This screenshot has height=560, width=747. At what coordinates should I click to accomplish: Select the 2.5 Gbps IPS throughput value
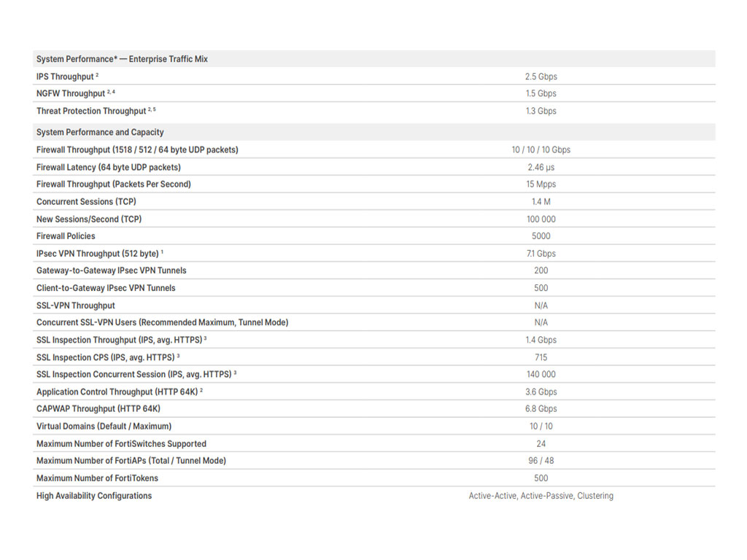point(541,77)
